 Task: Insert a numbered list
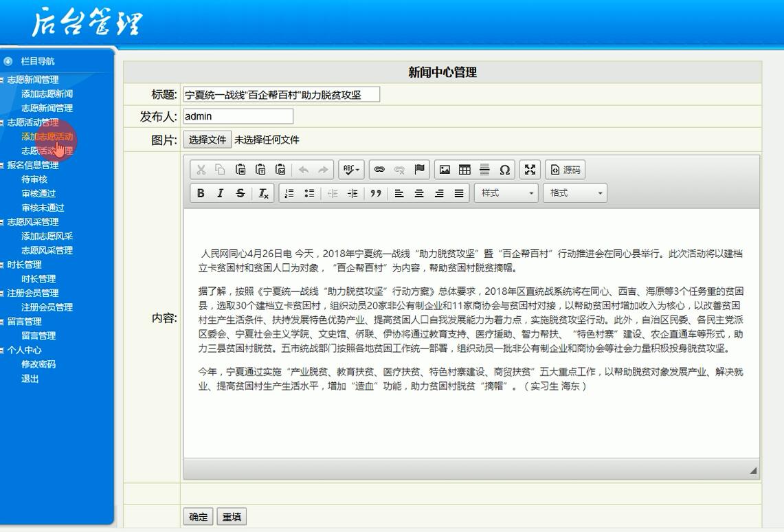[x=289, y=193]
